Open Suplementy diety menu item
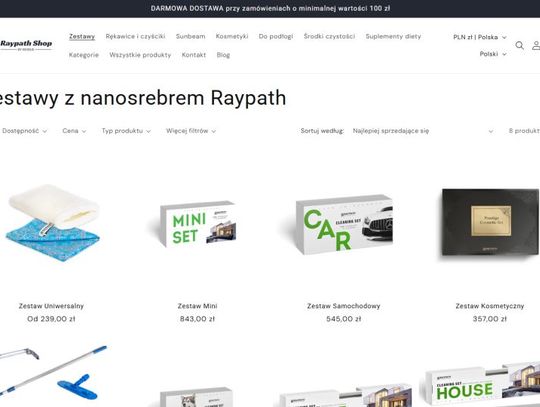 (393, 36)
